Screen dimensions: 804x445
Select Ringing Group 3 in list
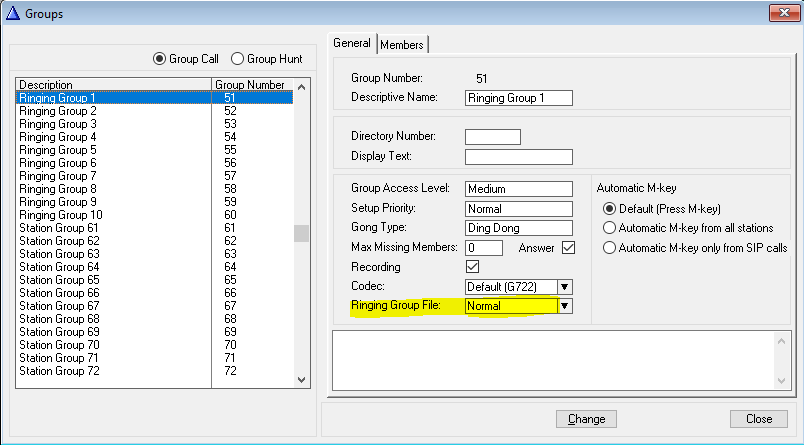pyautogui.click(x=155, y=124)
